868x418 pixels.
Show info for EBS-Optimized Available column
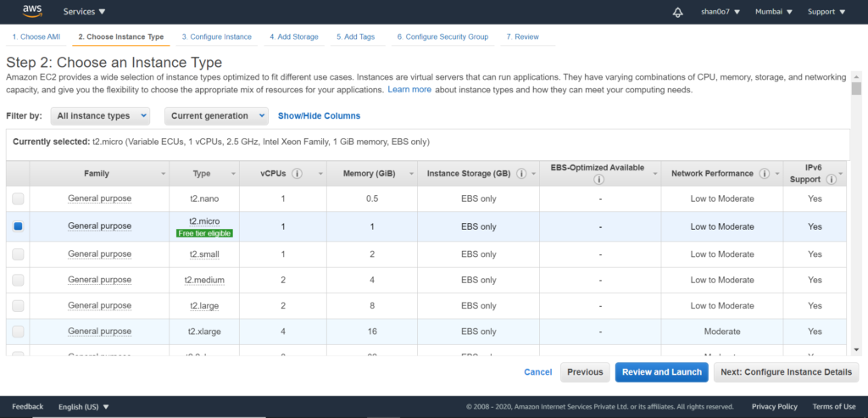598,180
